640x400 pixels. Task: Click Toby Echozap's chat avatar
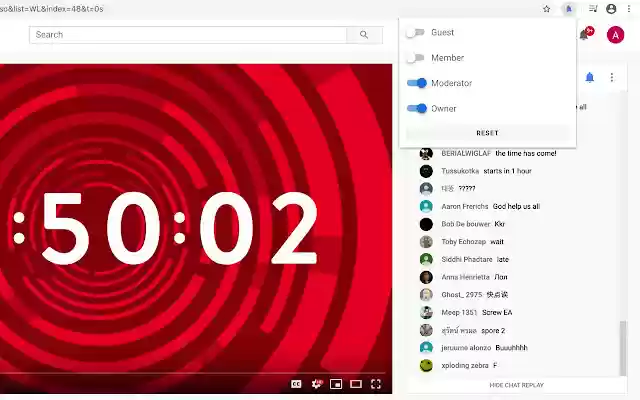pyautogui.click(x=426, y=242)
